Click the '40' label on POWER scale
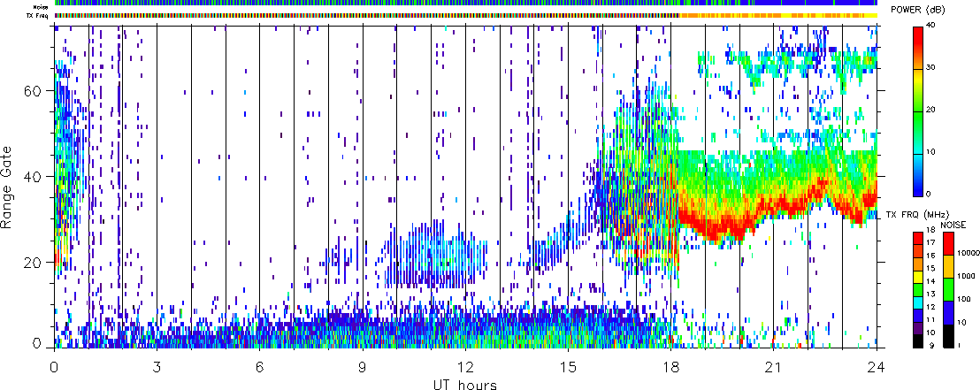The width and height of the screenshot is (980, 390). [932, 27]
